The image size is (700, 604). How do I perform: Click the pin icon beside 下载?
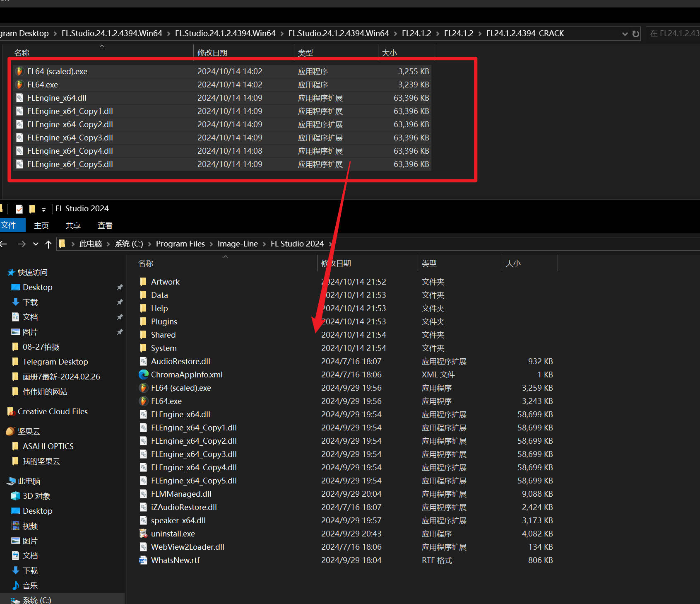pyautogui.click(x=120, y=302)
